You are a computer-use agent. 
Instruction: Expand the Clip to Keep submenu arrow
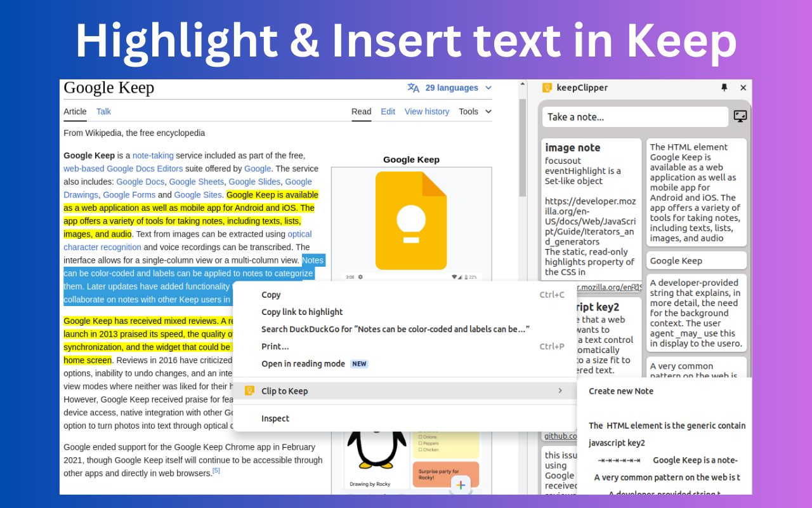click(560, 391)
